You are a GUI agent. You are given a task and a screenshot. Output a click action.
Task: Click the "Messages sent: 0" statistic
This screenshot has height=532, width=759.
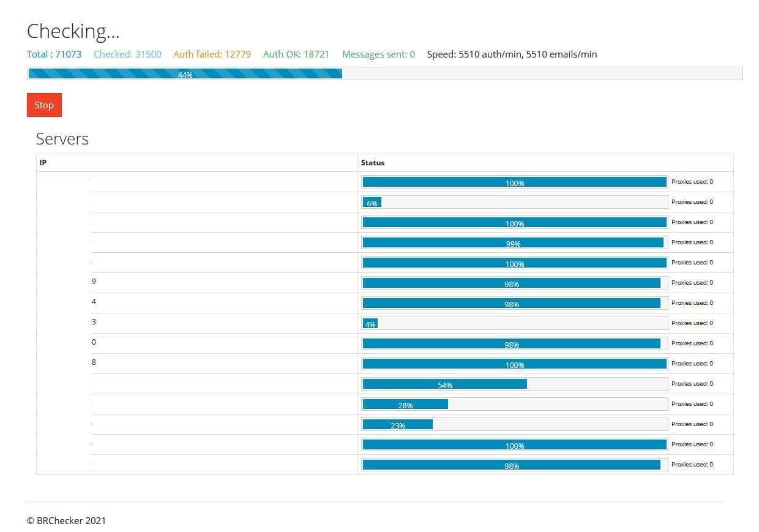pyautogui.click(x=378, y=54)
